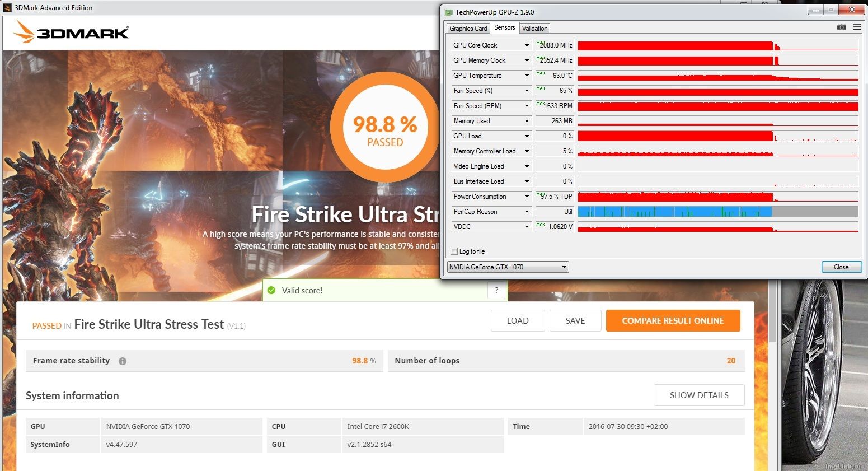Click the Compare Result Online button
The image size is (868, 471).
tap(673, 321)
